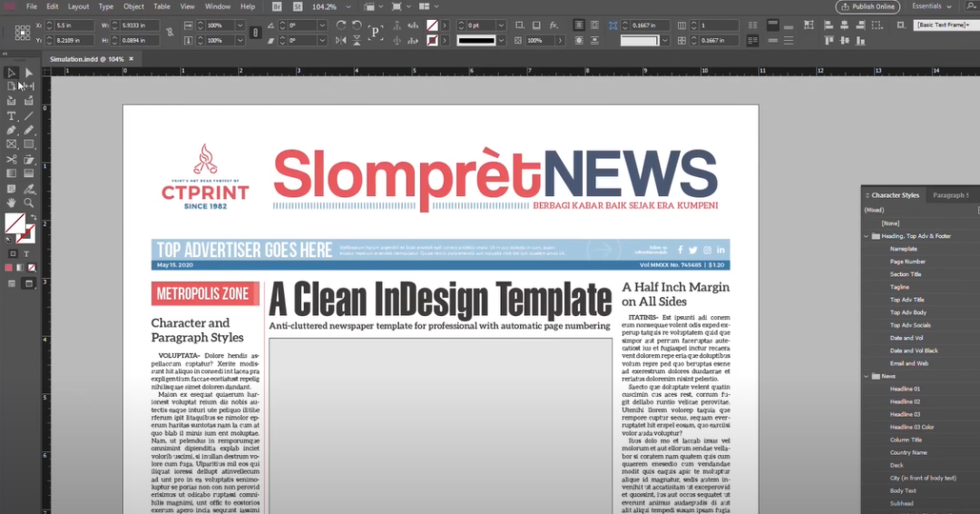
Task: Click the fx effects icon
Action: 554,25
